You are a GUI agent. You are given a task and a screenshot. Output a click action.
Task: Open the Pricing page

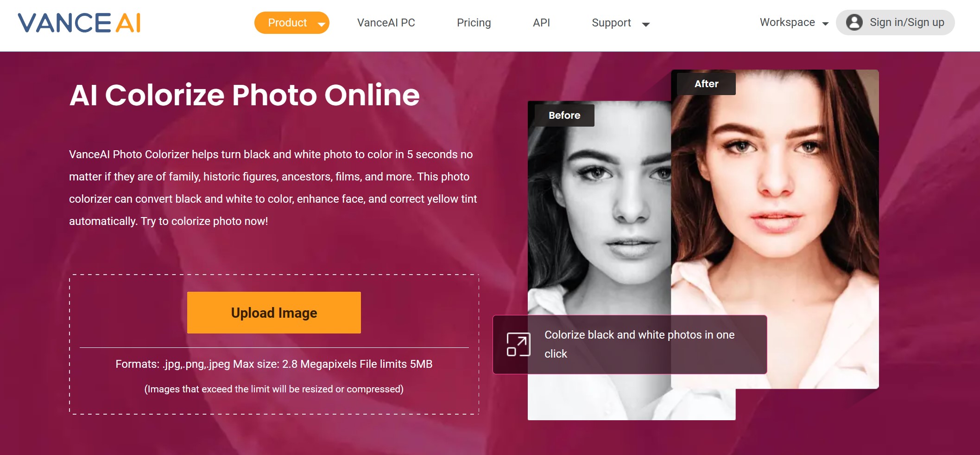474,23
